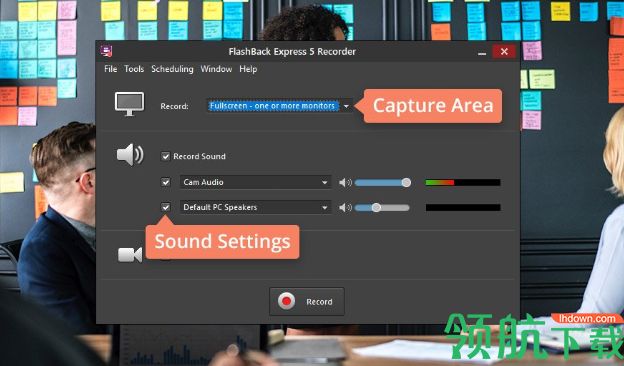The width and height of the screenshot is (624, 366).
Task: Open the Window menu
Action: click(x=216, y=69)
